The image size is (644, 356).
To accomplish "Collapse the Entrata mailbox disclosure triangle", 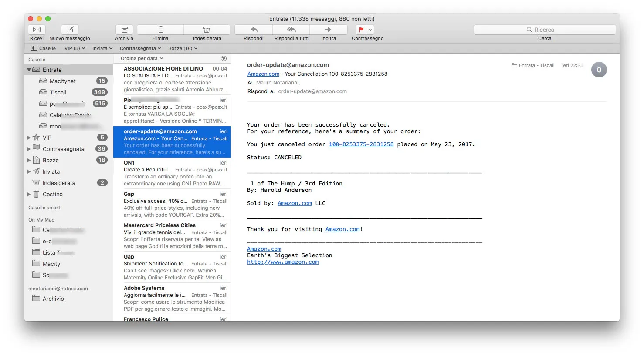I will 29,69.
